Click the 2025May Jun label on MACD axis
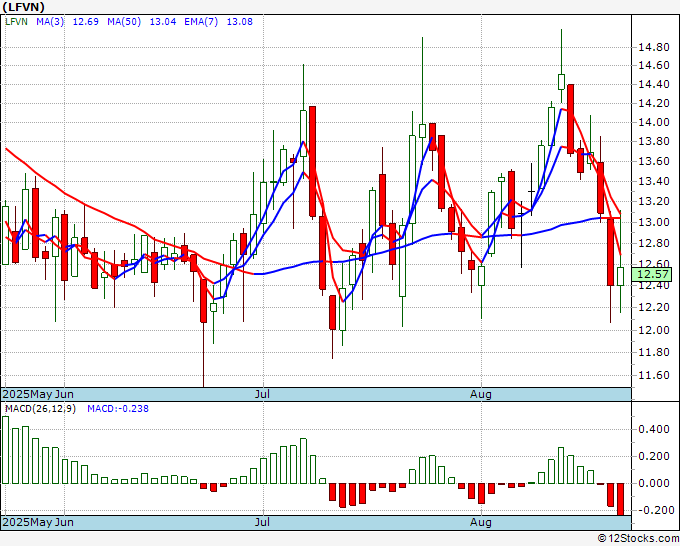This screenshot has width=680, height=546. [38, 522]
